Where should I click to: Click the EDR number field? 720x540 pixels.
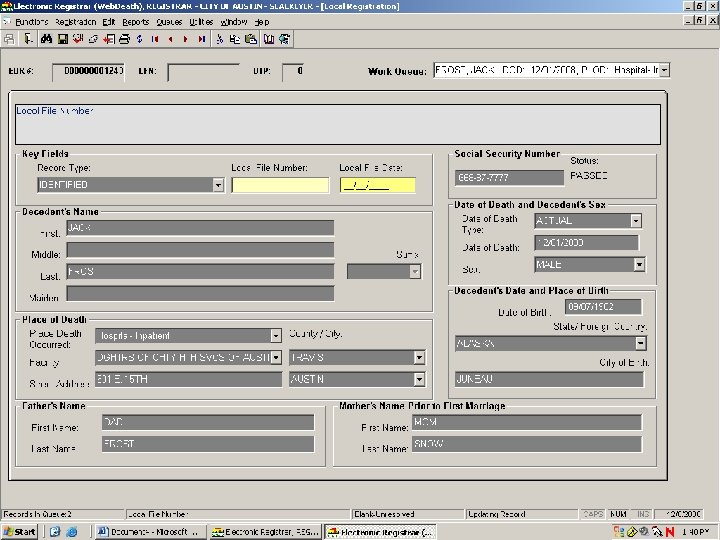(88, 71)
